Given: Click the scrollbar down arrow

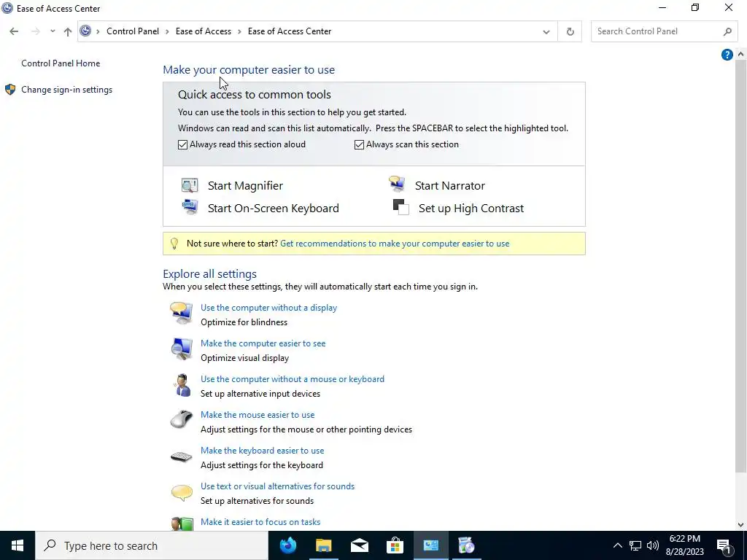Looking at the screenshot, I should [740, 525].
